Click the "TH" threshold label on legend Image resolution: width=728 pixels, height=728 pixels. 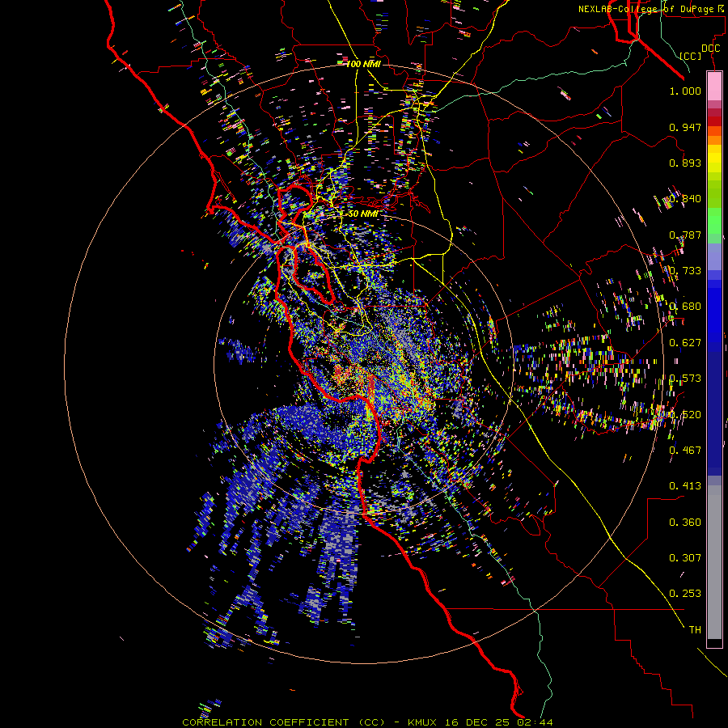coord(695,630)
